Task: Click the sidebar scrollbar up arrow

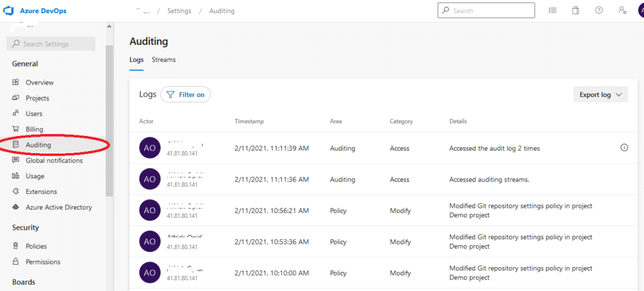Action: [109, 26]
